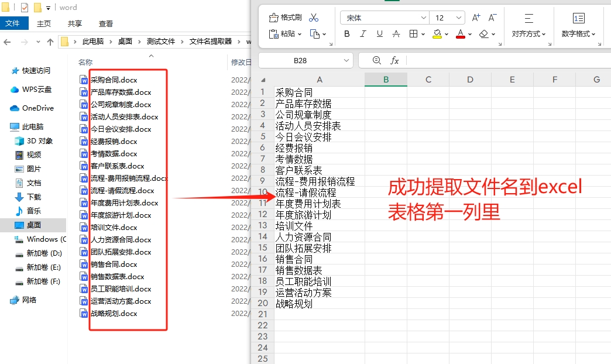Screen dimensions: 611x364
Task: Expand the Name Box dropdown arrow
Action: coord(346,60)
